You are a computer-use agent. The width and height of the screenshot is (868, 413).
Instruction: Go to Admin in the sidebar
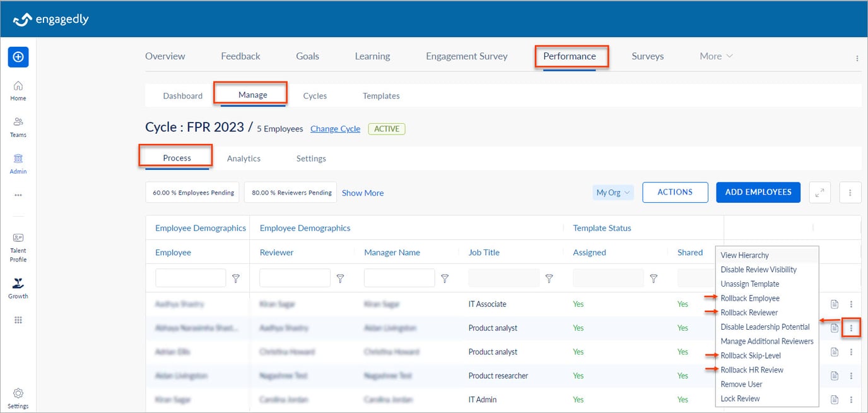click(18, 163)
